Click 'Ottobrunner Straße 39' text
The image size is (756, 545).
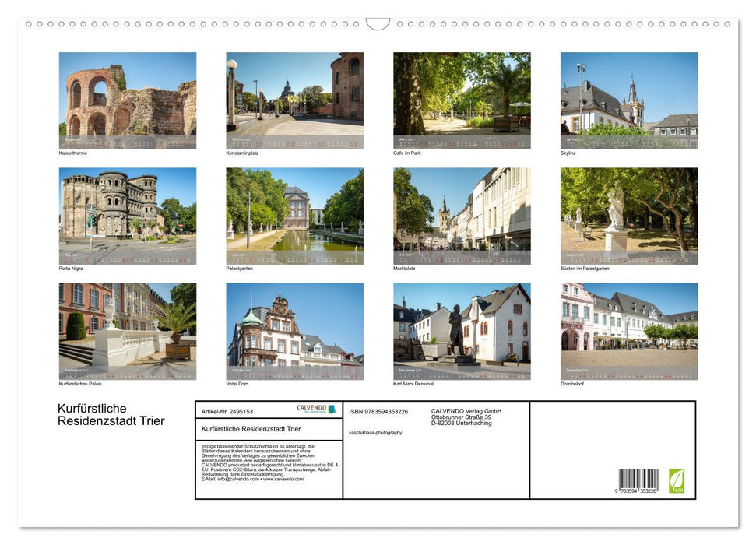(x=461, y=417)
